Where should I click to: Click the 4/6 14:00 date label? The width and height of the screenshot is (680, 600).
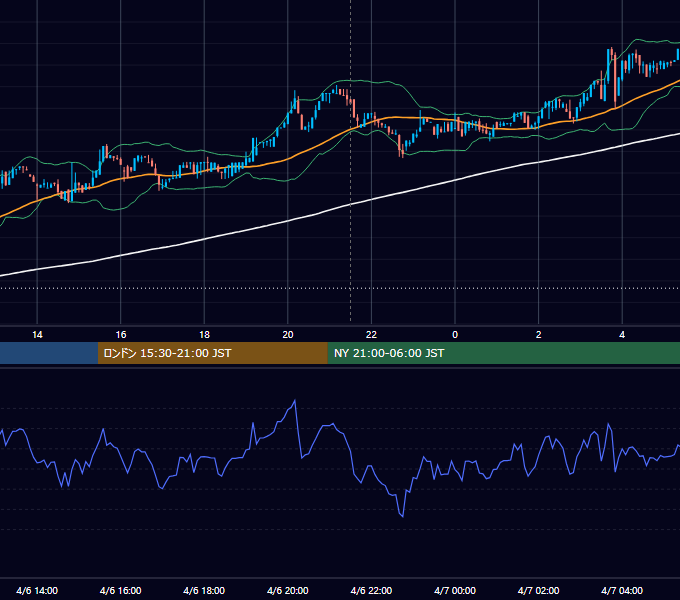[x=37, y=591]
